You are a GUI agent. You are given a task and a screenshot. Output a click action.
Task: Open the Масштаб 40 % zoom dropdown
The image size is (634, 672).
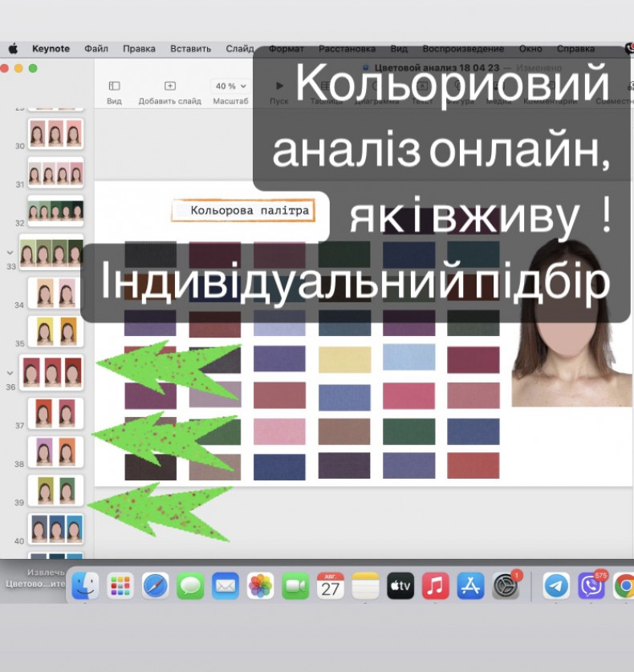coord(230,86)
